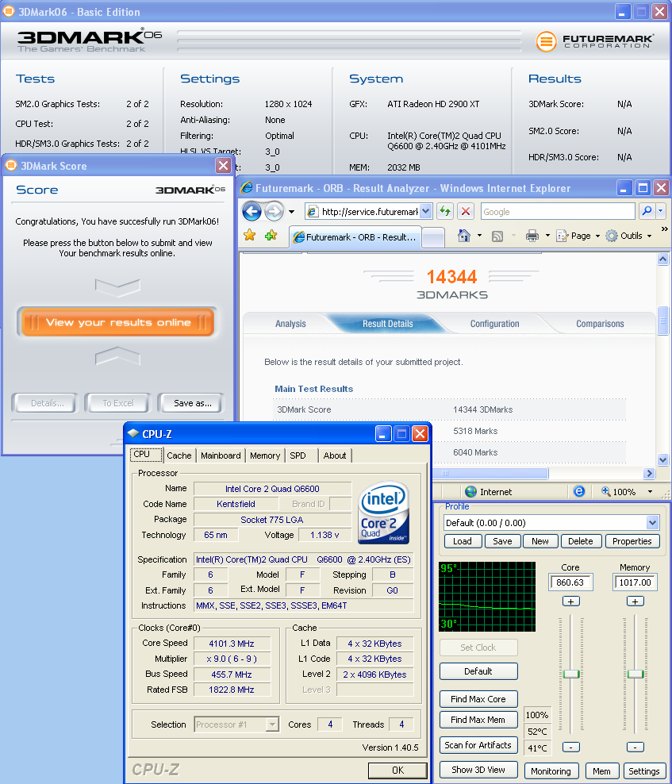
Task: Expand address bar URL dropdown
Action: tap(425, 212)
